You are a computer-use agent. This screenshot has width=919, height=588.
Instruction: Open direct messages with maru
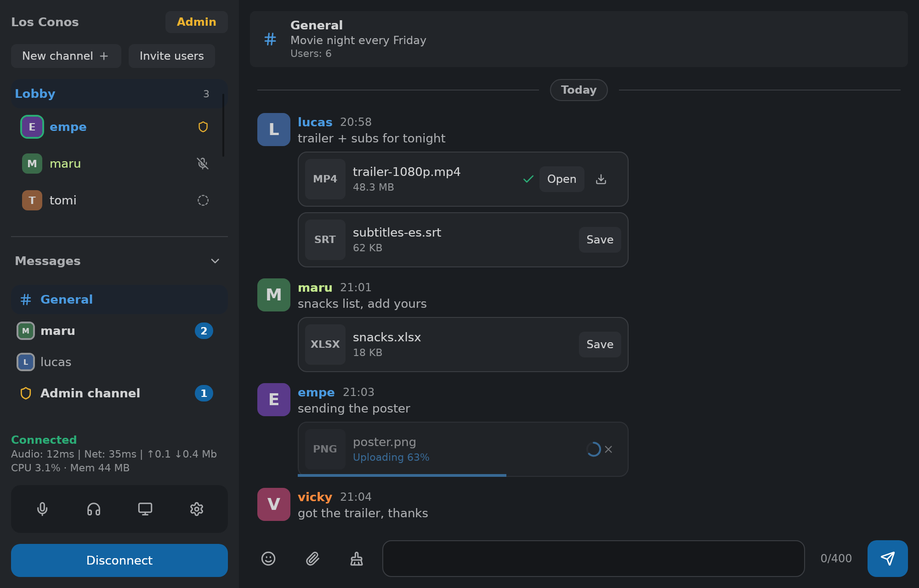(x=119, y=331)
